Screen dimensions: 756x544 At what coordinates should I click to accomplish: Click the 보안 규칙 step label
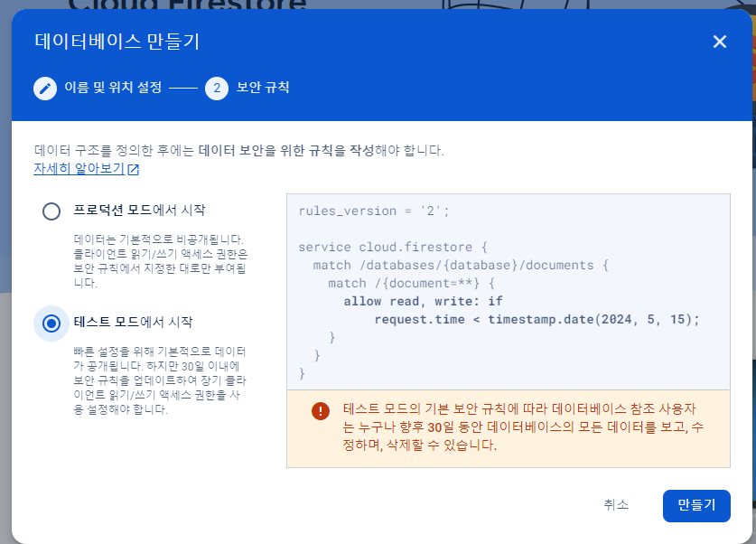tap(262, 88)
